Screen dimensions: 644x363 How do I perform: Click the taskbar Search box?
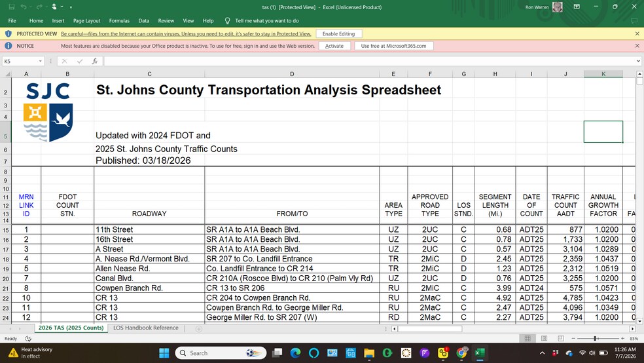tap(221, 353)
